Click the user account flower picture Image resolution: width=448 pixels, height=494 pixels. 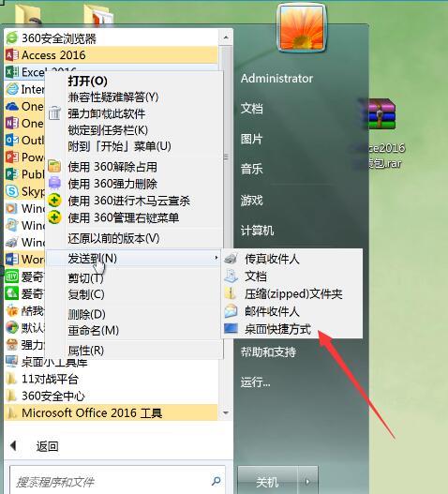[x=301, y=28]
